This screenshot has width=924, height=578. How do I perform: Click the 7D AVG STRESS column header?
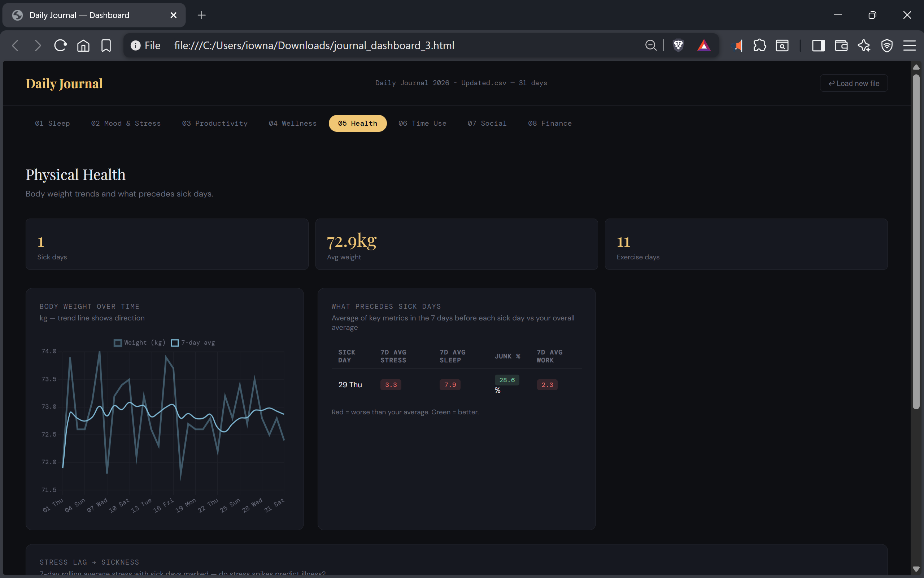tap(393, 356)
